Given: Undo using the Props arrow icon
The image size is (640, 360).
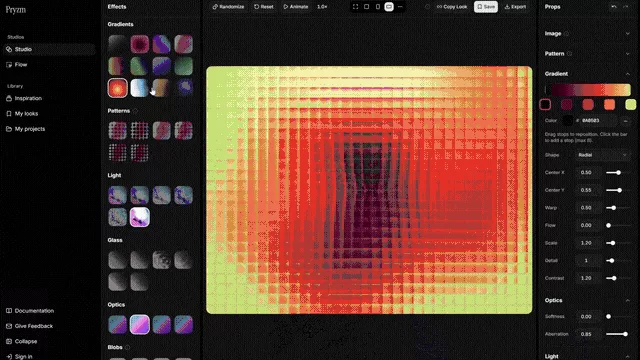Looking at the screenshot, I should (614, 7).
